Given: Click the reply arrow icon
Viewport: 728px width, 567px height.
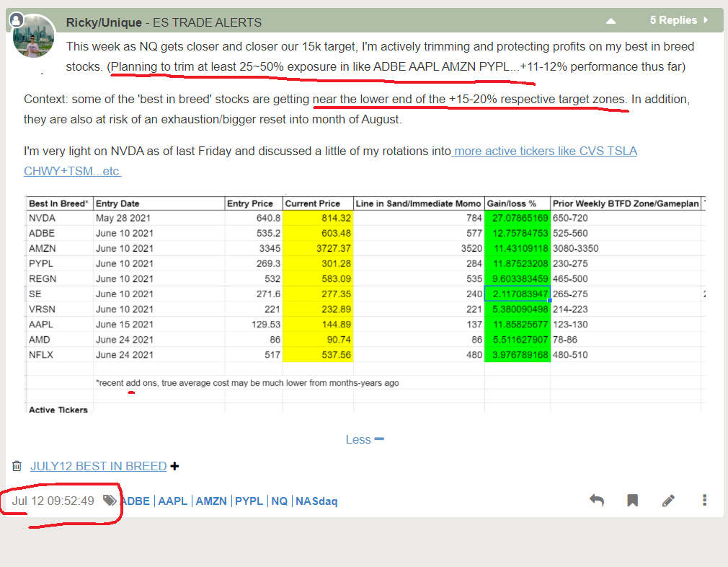Looking at the screenshot, I should pyautogui.click(x=597, y=501).
